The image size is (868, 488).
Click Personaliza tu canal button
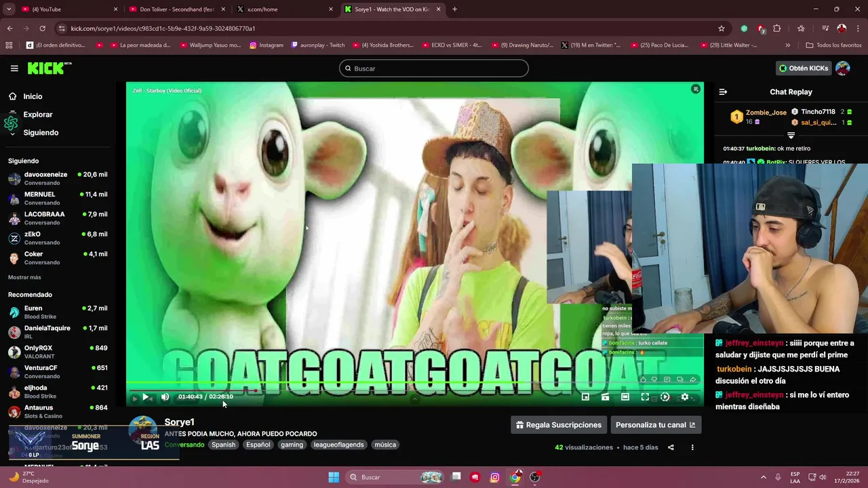[x=655, y=425]
